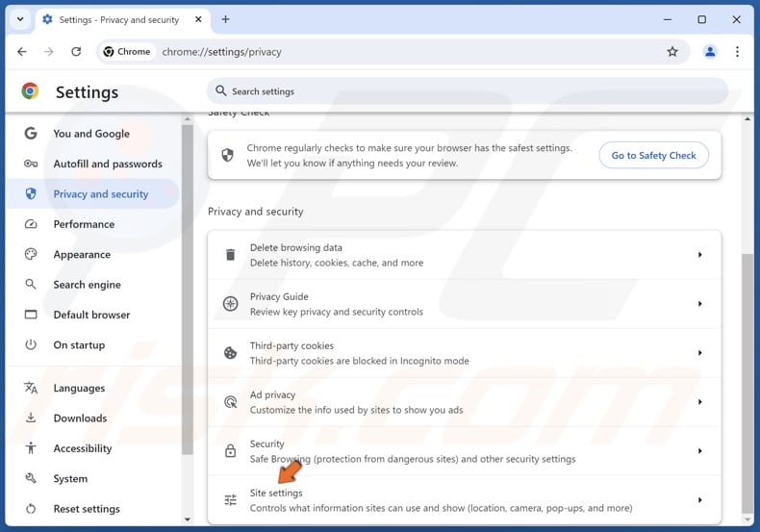Open Security settings row
The image size is (760, 532).
tap(465, 451)
